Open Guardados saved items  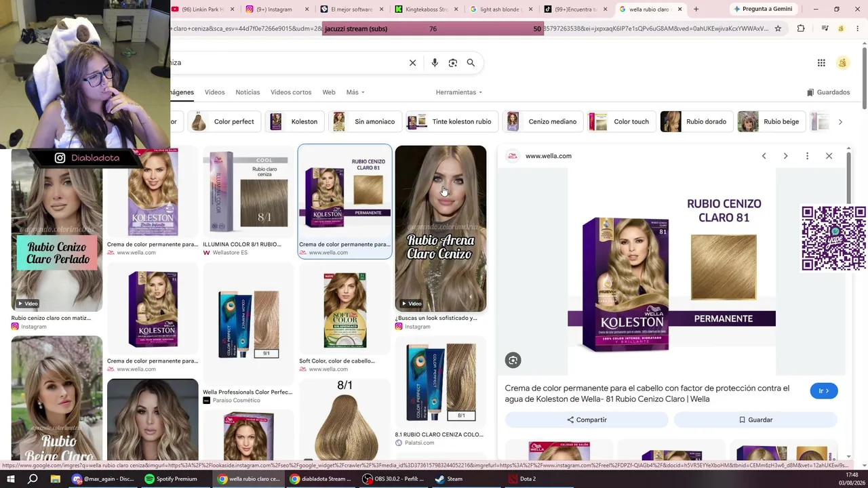coord(828,92)
